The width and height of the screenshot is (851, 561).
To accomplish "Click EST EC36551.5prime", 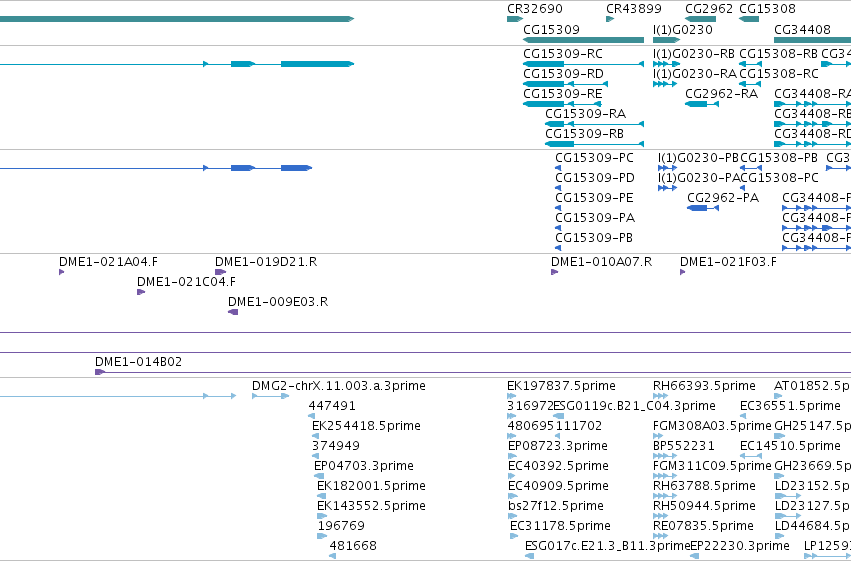I will [743, 417].
